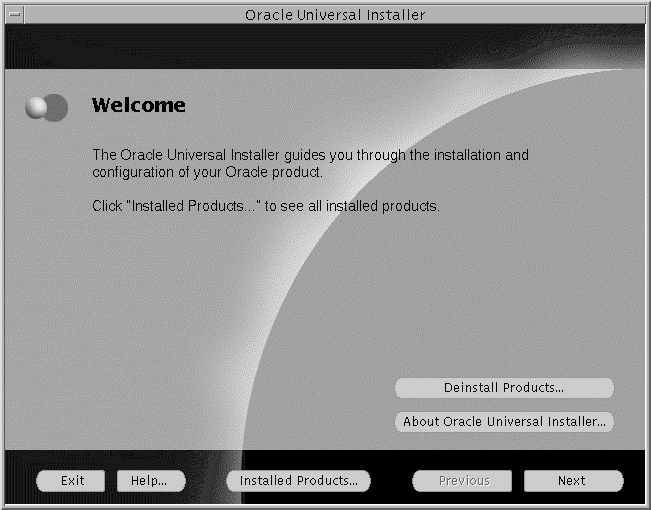Click the Welcome heading
651x510 pixels.
coord(139,105)
